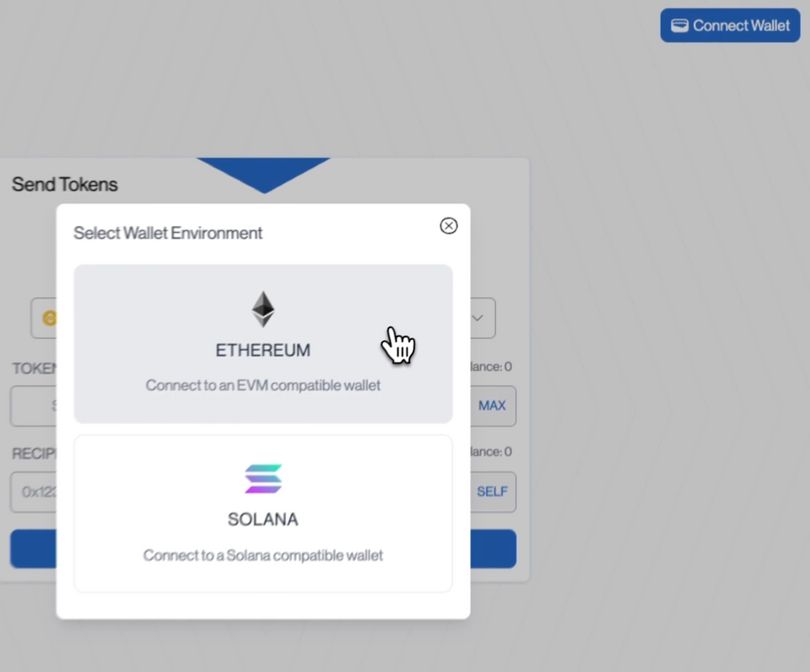Viewport: 810px width, 672px height.
Task: Click the SELF recipient button
Action: pos(492,492)
